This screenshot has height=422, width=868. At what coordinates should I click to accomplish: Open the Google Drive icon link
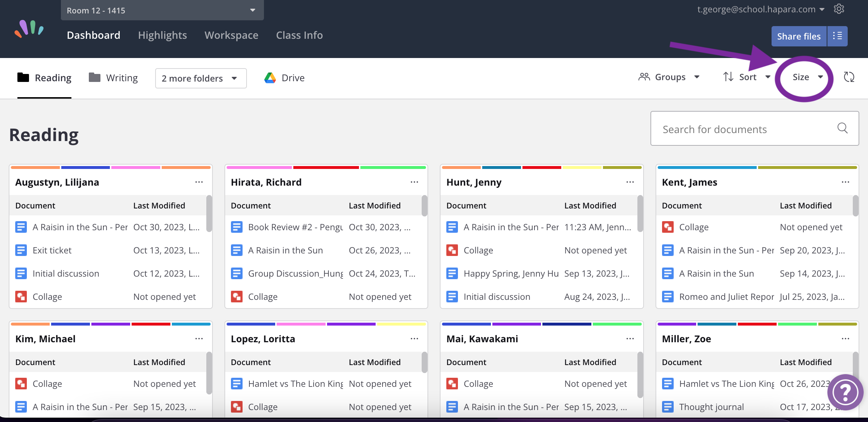point(270,78)
